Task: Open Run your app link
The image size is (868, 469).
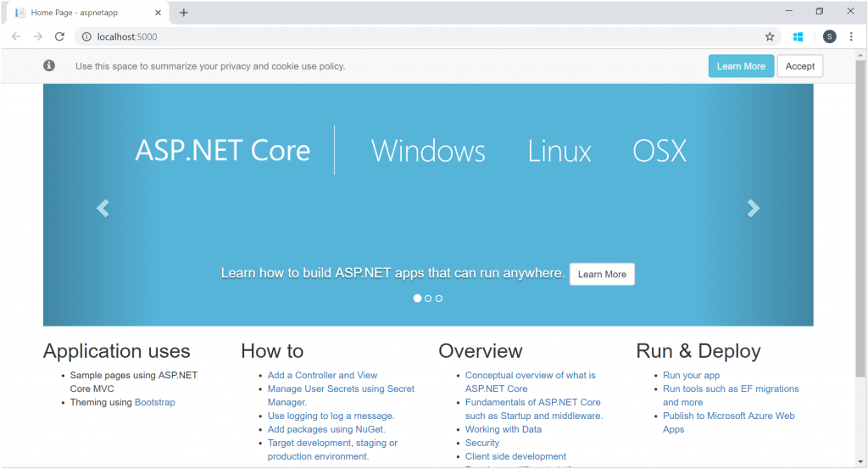Action: (x=691, y=376)
